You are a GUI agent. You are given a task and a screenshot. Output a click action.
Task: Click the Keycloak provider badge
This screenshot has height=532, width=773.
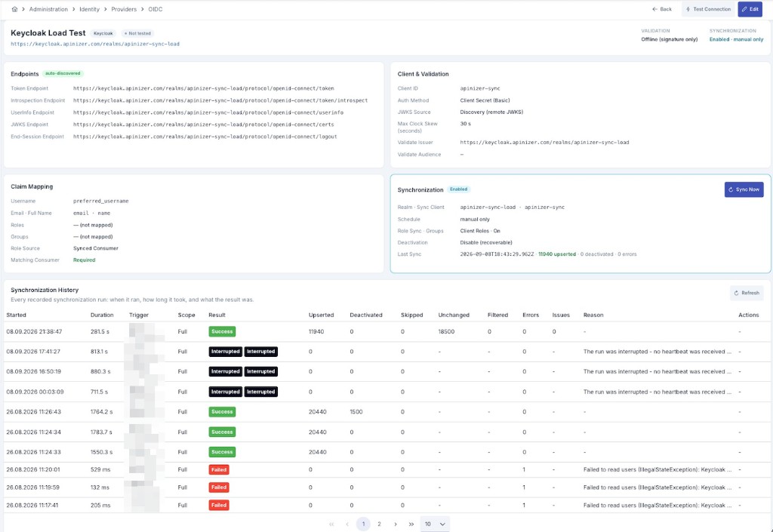pos(103,33)
